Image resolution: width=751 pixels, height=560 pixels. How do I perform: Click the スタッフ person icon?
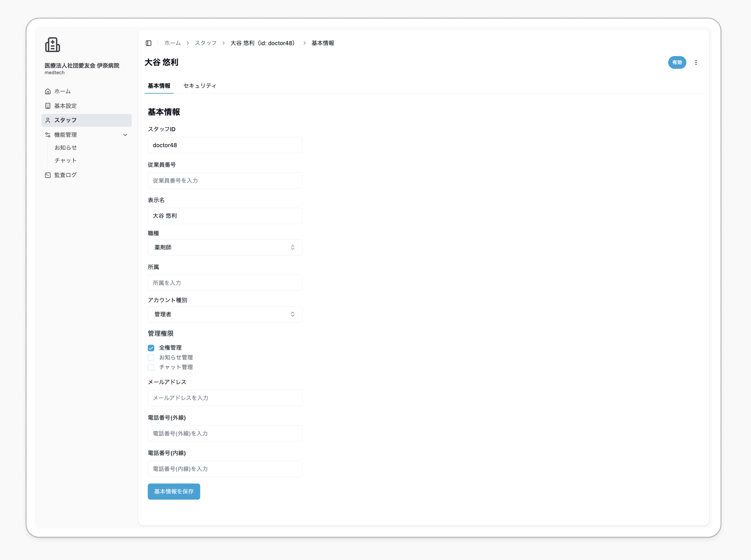point(48,120)
